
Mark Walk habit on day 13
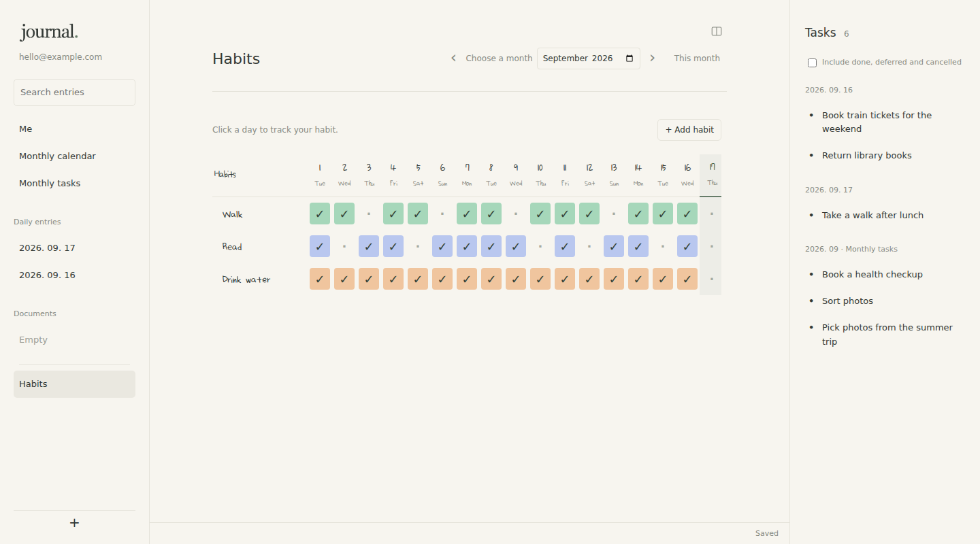[x=614, y=214]
